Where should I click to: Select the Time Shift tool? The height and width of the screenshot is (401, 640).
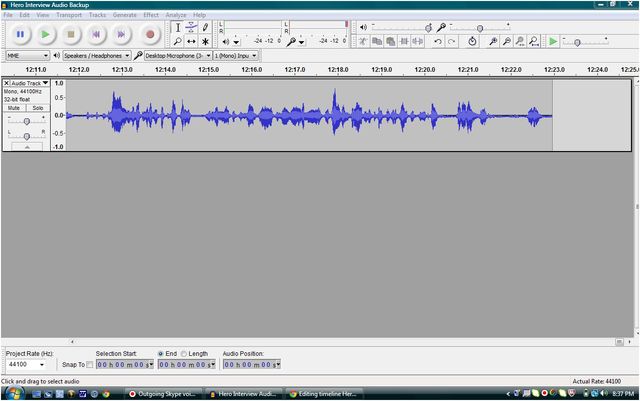click(x=191, y=41)
